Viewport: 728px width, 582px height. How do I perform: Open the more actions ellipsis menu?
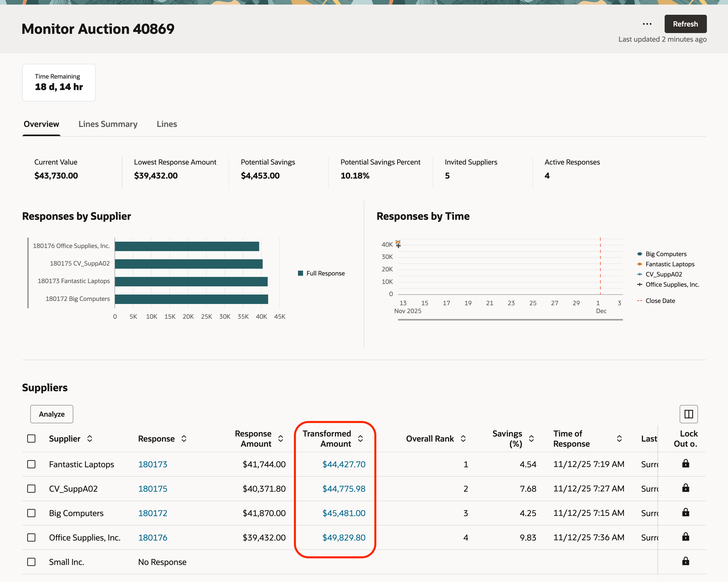click(647, 24)
